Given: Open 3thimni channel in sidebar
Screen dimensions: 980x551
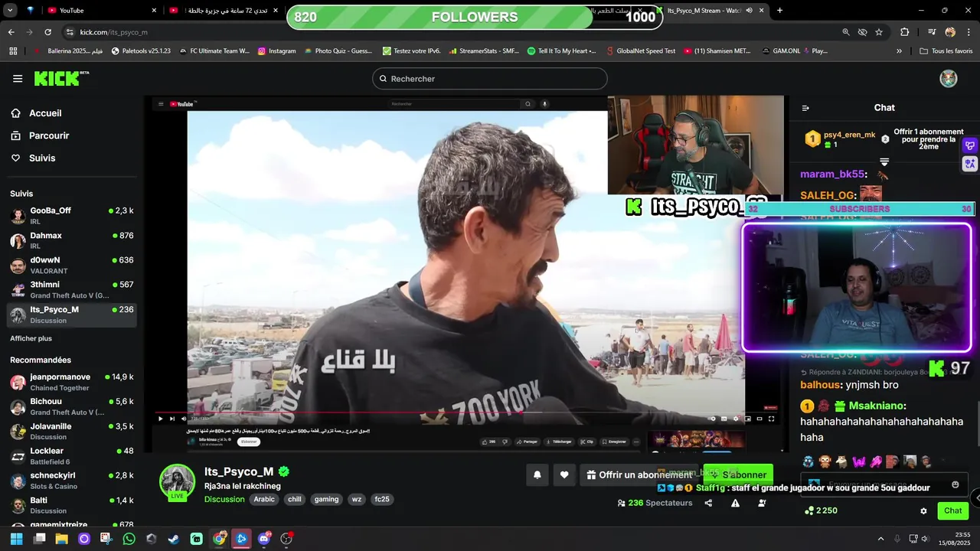Looking at the screenshot, I should [x=72, y=290].
